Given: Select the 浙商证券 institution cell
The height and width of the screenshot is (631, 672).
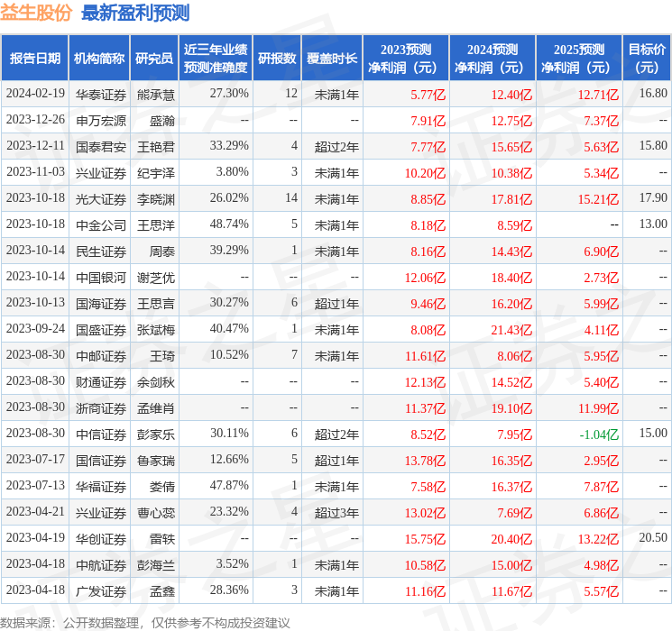Looking at the screenshot, I should (x=101, y=407).
